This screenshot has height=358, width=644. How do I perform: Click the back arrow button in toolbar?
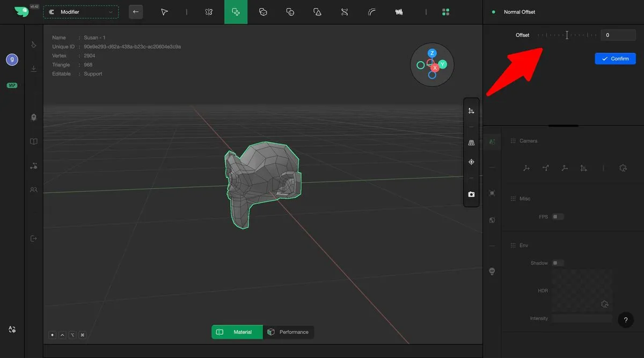[136, 12]
